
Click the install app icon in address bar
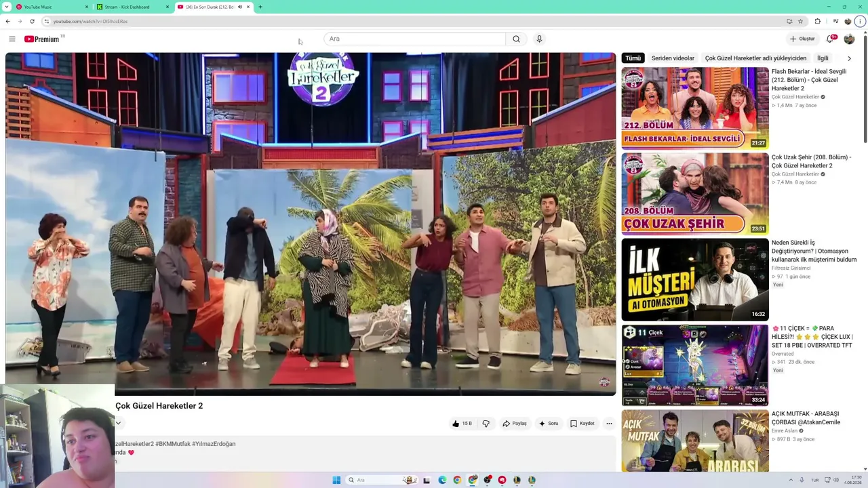click(789, 21)
